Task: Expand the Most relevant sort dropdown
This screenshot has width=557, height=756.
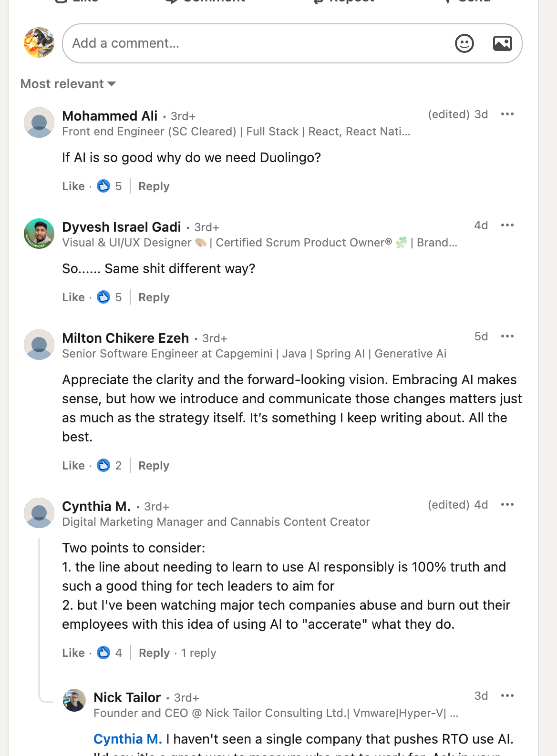Action: tap(68, 84)
